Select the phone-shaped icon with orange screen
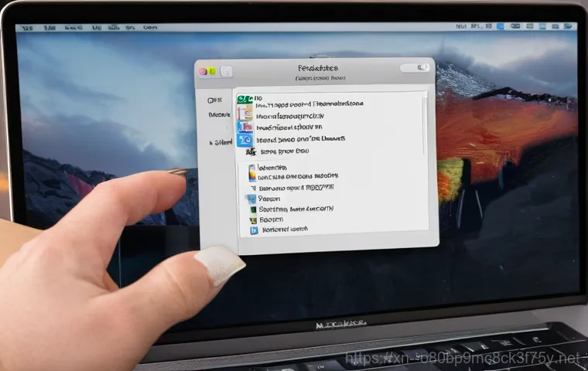This screenshot has width=588, height=371. (x=252, y=173)
